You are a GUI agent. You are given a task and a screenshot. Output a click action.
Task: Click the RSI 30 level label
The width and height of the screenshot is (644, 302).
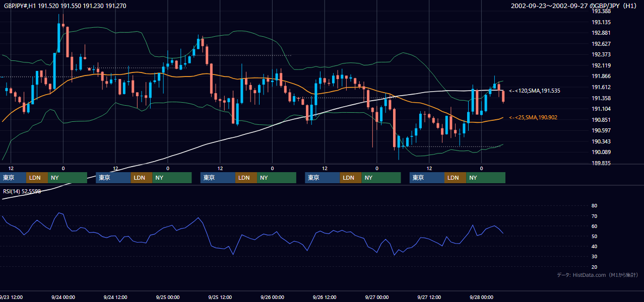click(x=594, y=257)
